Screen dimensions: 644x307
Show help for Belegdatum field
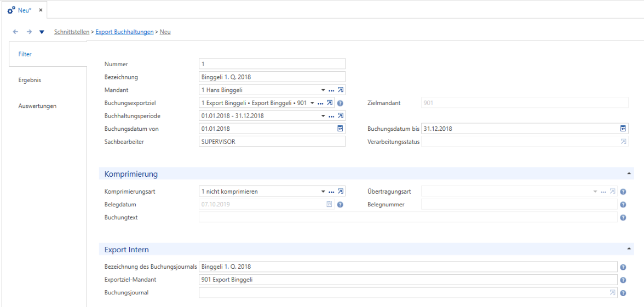(x=340, y=205)
